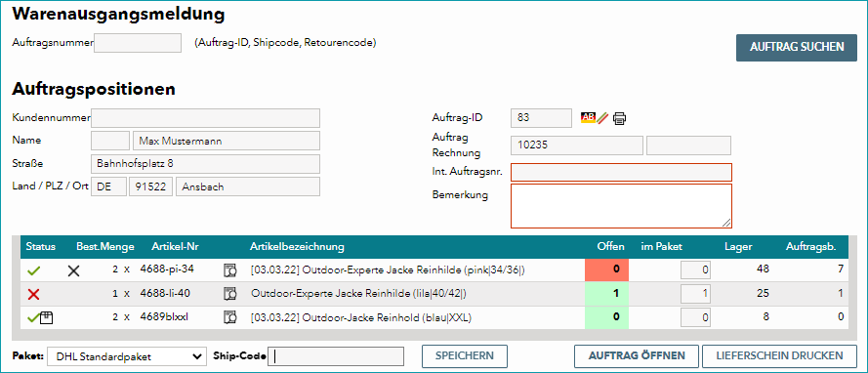Click the Offen column header
This screenshot has height=373, width=868.
611,246
